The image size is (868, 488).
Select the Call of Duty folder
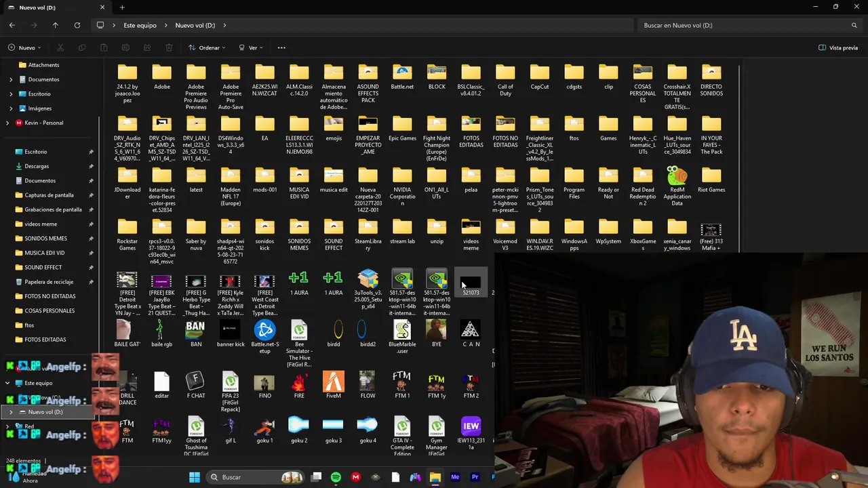tap(505, 81)
